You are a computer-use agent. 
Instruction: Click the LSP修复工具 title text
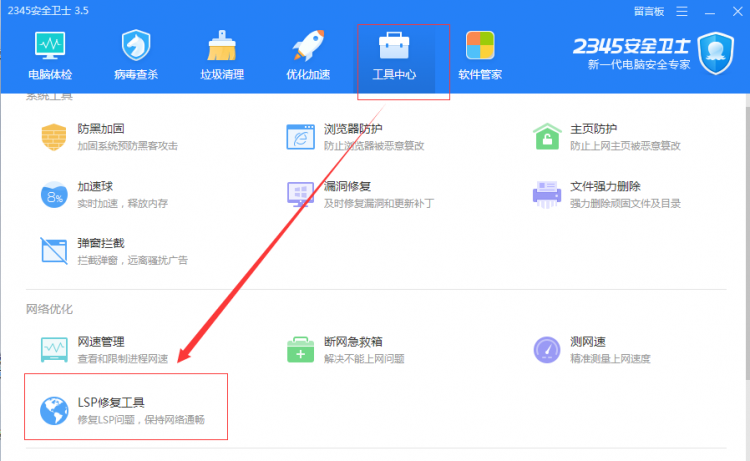[111, 402]
